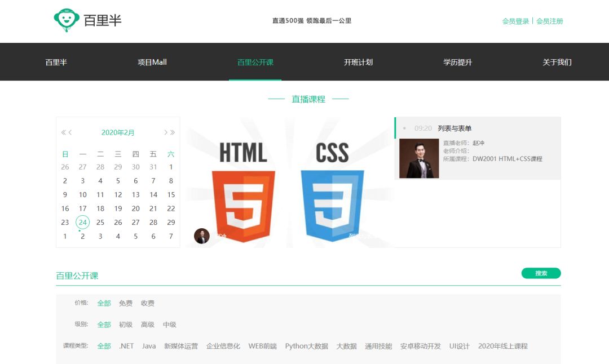Filter courses by .NET type
This screenshot has width=609, height=364.
[126, 346]
